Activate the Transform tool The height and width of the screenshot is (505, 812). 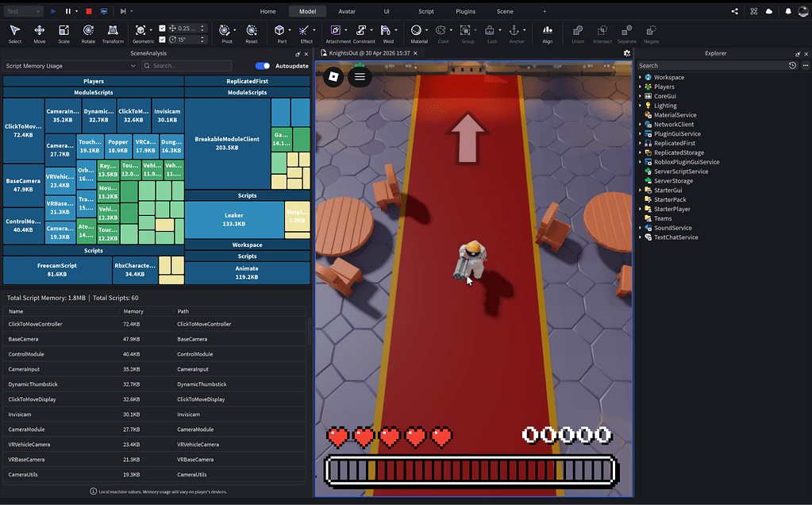pos(113,33)
